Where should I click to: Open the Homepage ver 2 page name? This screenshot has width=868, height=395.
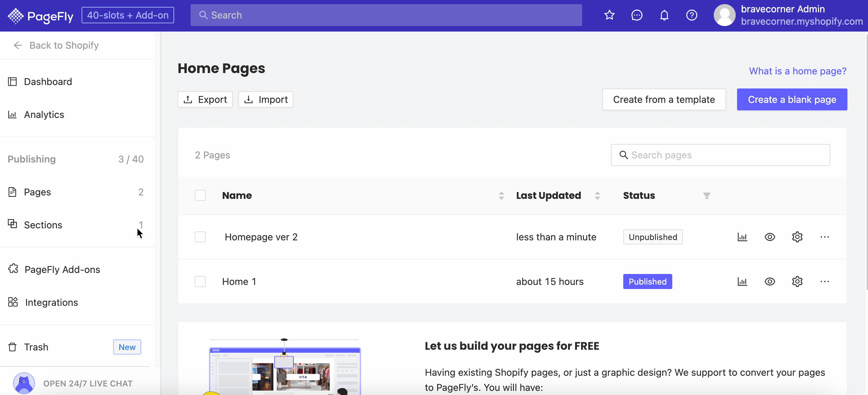pyautogui.click(x=261, y=237)
